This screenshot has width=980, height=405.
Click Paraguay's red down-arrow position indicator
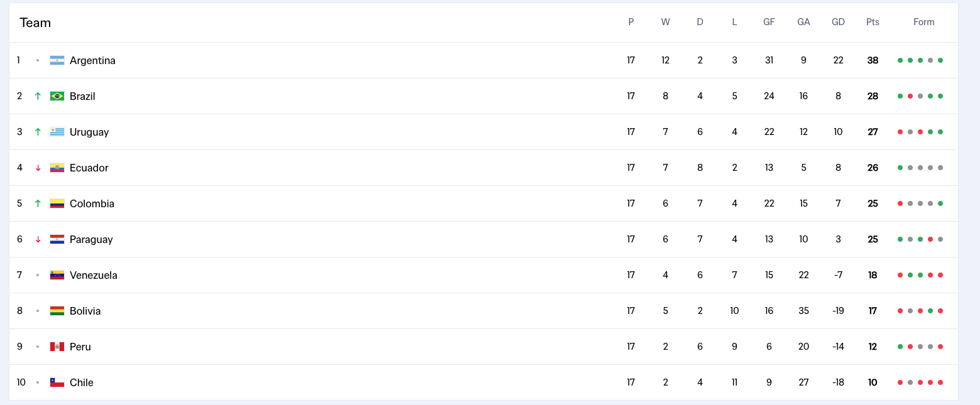pyautogui.click(x=38, y=239)
